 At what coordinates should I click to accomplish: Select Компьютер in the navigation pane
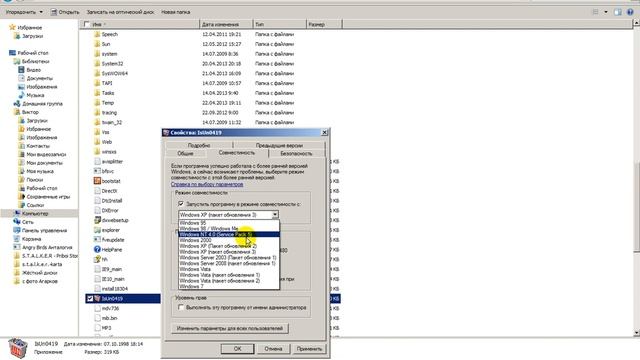point(35,213)
